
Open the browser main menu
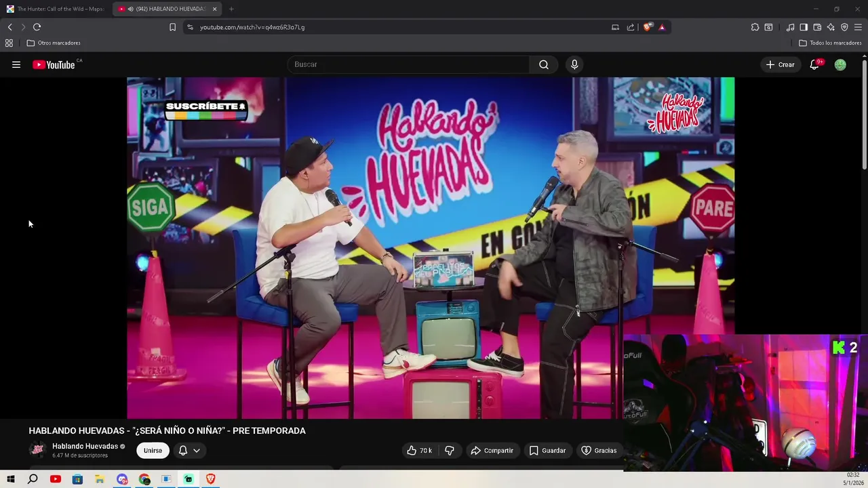[858, 27]
